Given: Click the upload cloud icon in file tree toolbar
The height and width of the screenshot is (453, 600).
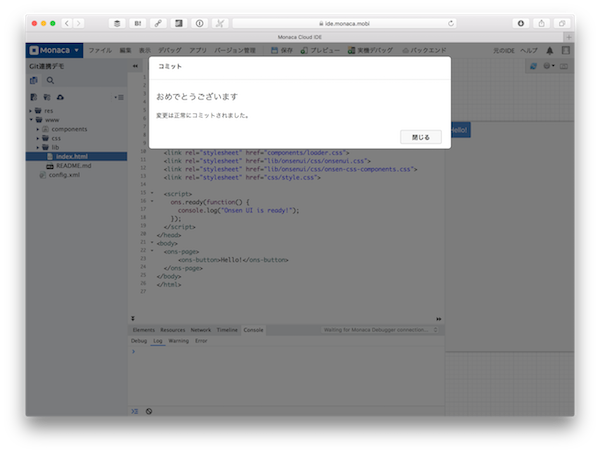Looking at the screenshot, I should pos(60,97).
